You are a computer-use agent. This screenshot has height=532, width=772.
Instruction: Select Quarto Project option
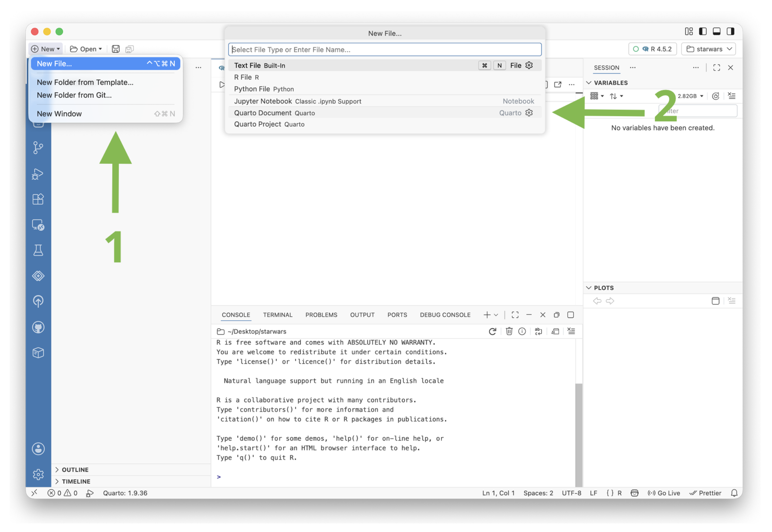tap(385, 124)
